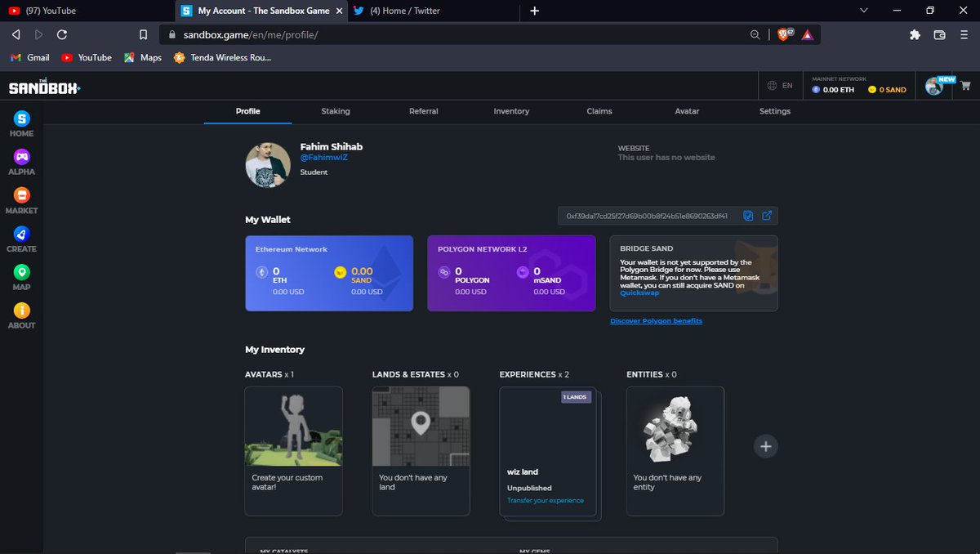Open the Tenda Wireless Router bookmark

coord(223,57)
